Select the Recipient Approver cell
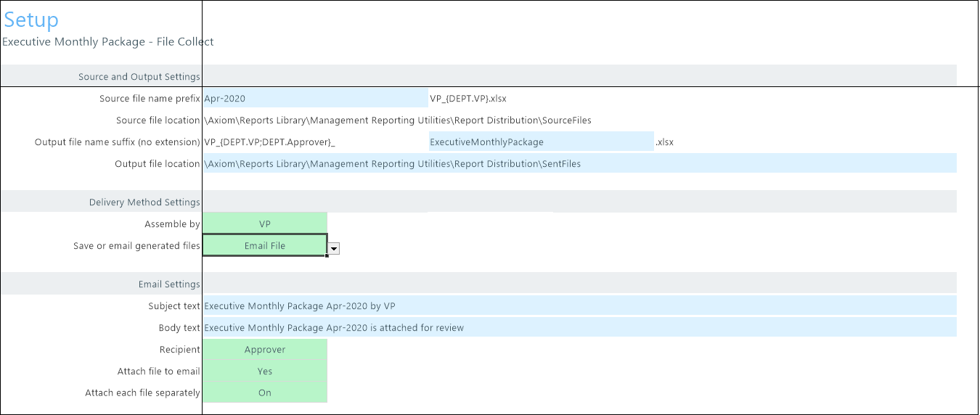Viewport: 980px width, 415px height. tap(265, 349)
